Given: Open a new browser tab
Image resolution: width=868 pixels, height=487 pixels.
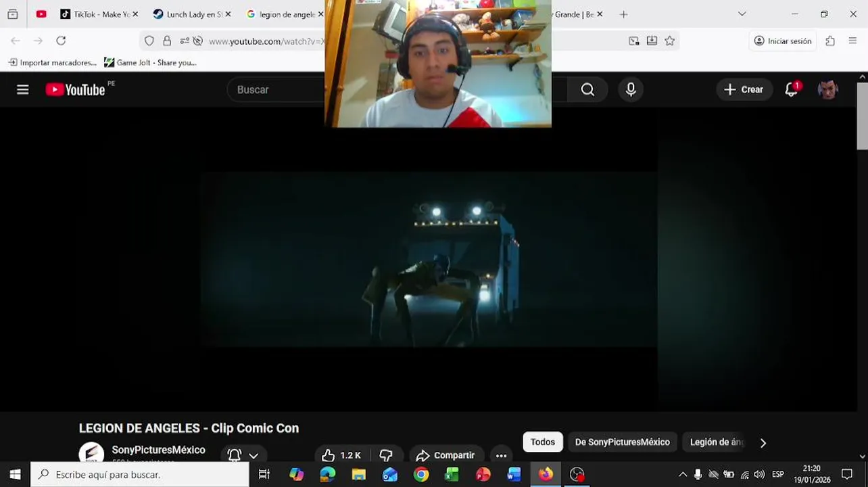Looking at the screenshot, I should pyautogui.click(x=623, y=14).
